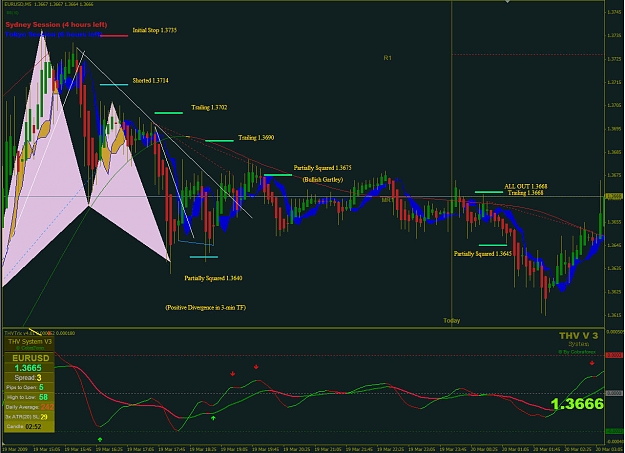Select the red down arrow near 19 Mar 19:05
625x453 pixels.
(x=232, y=374)
